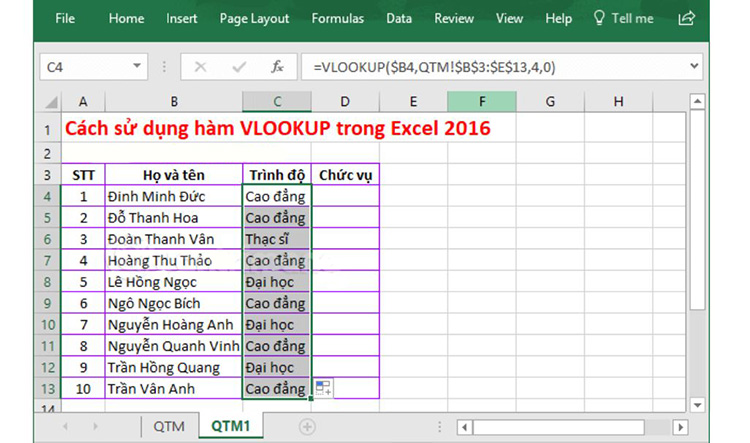Go to next sheet with right arrow
The height and width of the screenshot is (443, 750).
96,426
